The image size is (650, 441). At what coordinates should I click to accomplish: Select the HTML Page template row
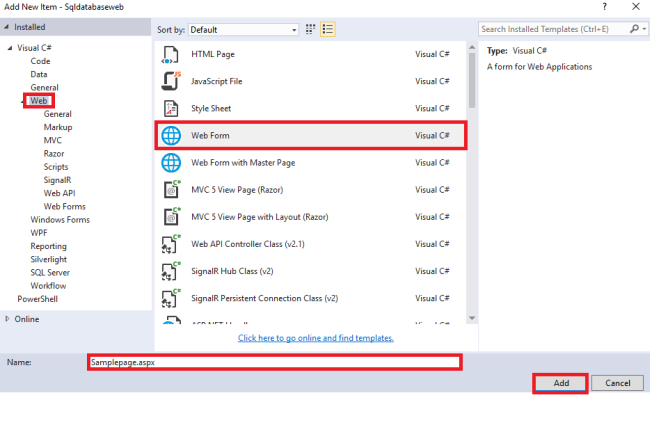point(311,54)
